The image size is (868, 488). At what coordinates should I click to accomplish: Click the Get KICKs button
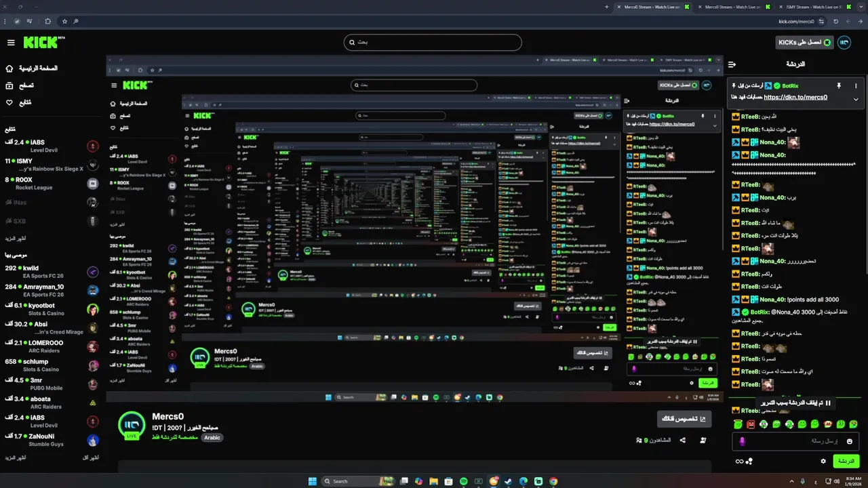(x=804, y=43)
